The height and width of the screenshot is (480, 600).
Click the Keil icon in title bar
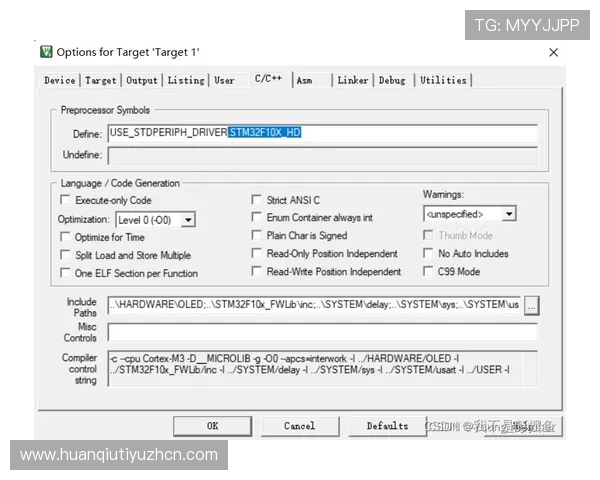coord(46,52)
